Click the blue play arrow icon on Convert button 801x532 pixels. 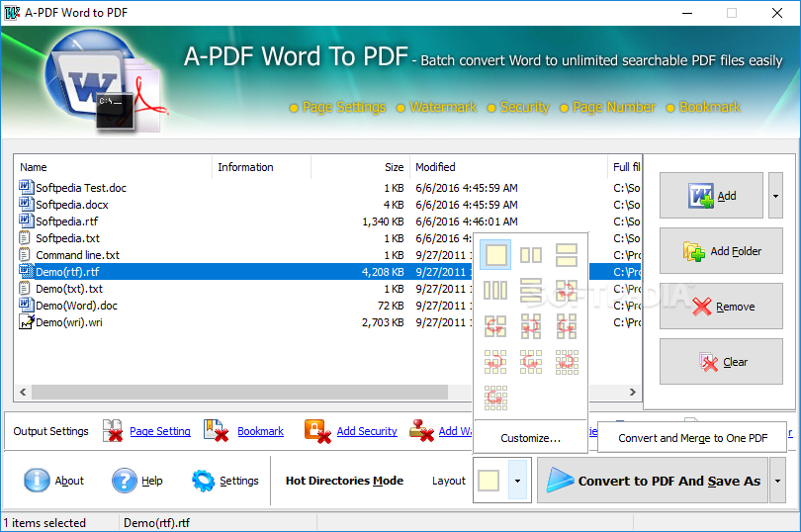point(560,481)
